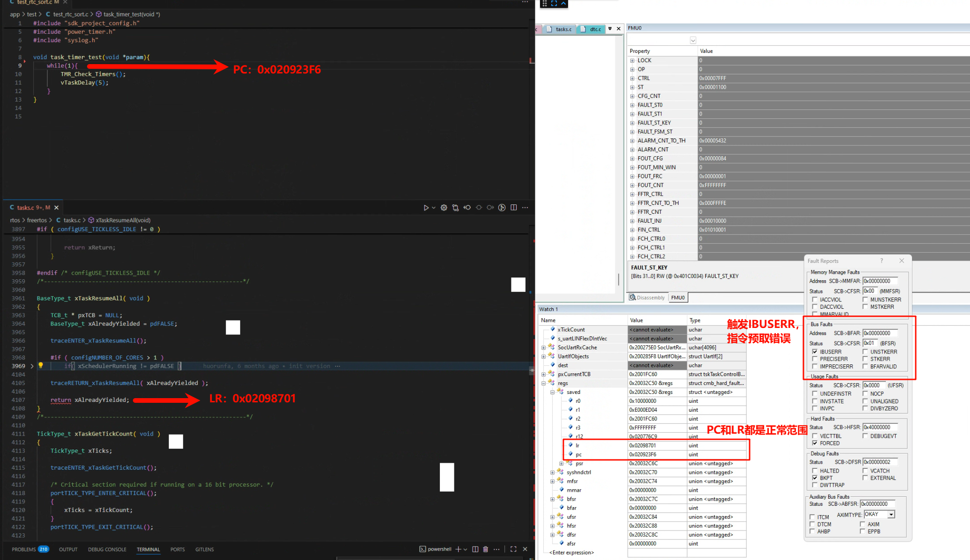Open terminal panel more actions ellipsis

[x=496, y=549]
